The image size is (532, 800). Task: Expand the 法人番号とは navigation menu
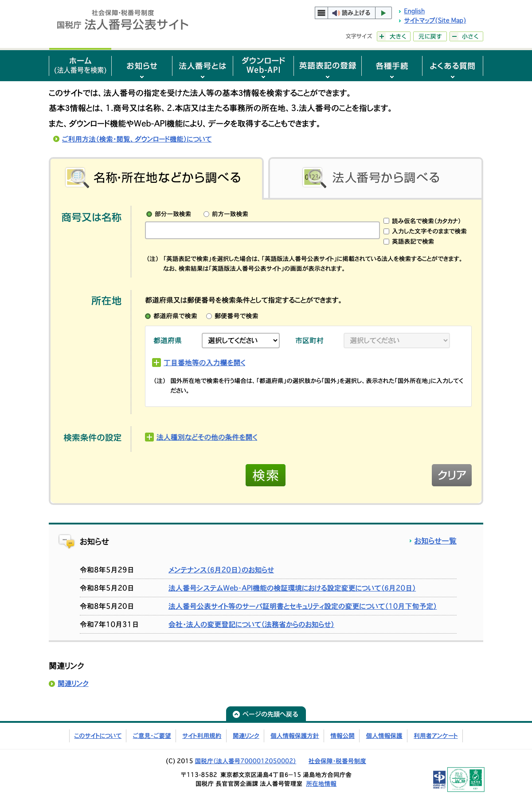203,66
